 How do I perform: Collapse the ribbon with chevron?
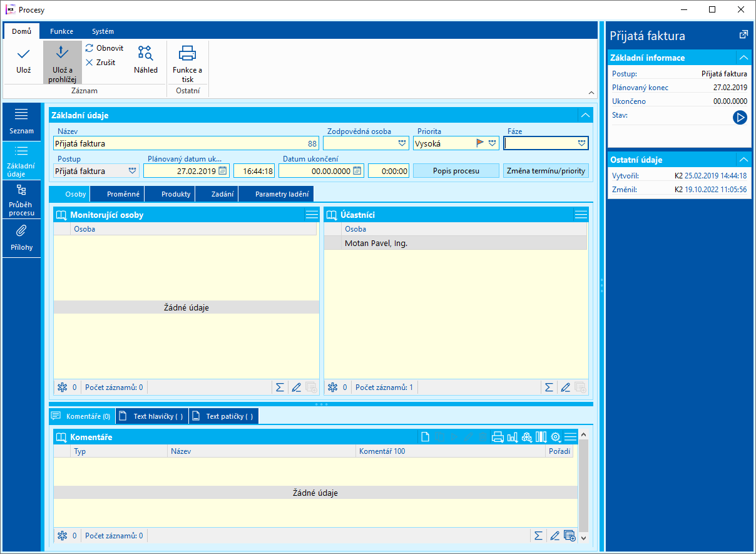tap(591, 93)
